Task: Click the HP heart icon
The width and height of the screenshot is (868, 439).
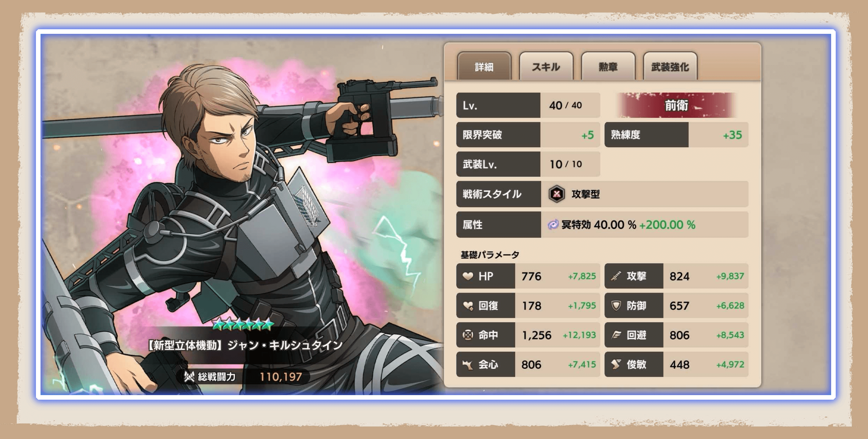Action: click(468, 276)
